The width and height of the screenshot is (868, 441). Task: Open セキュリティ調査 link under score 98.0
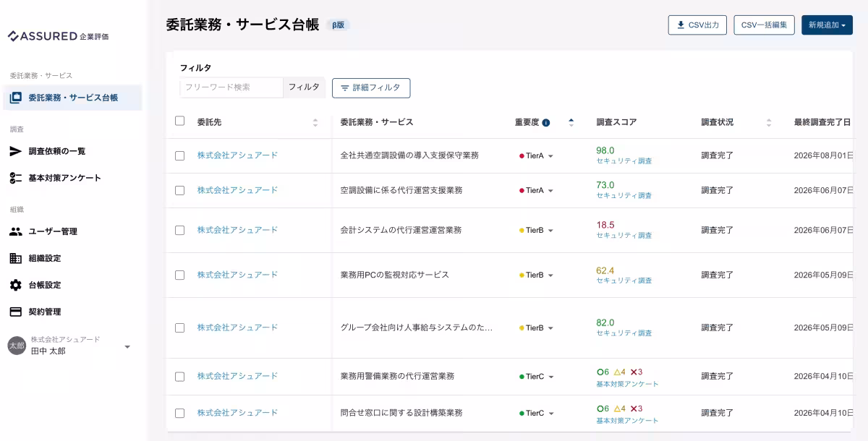click(x=624, y=161)
